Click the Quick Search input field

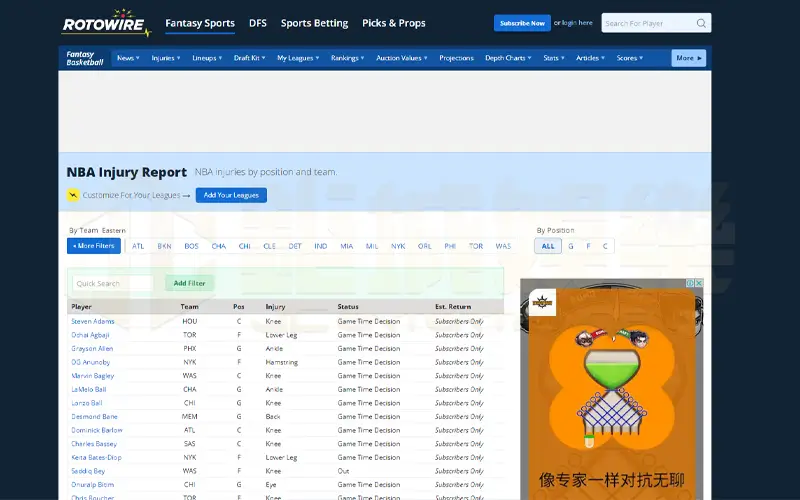click(x=113, y=283)
